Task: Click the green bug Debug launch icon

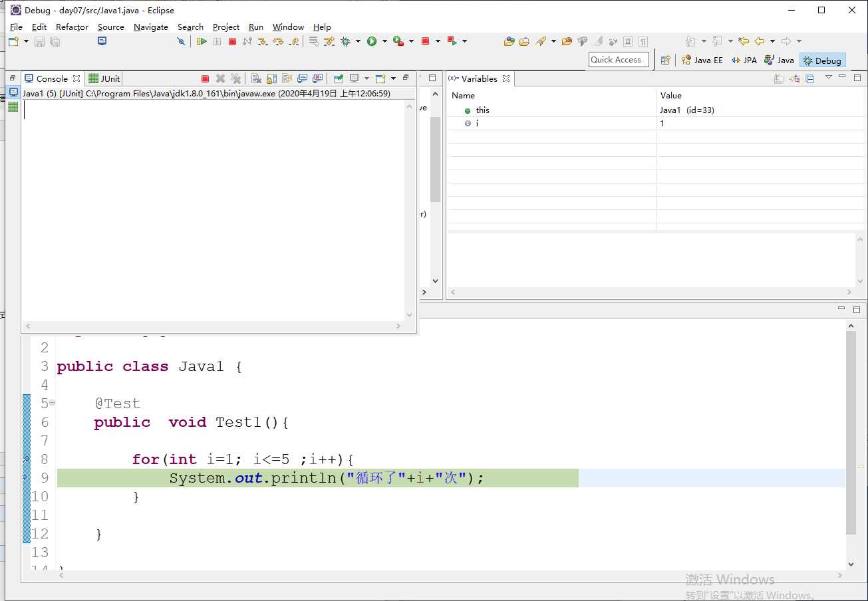Action: point(345,41)
